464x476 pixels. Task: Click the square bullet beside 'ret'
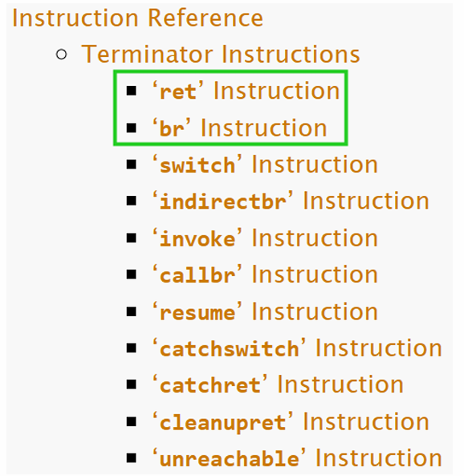pos(131,91)
